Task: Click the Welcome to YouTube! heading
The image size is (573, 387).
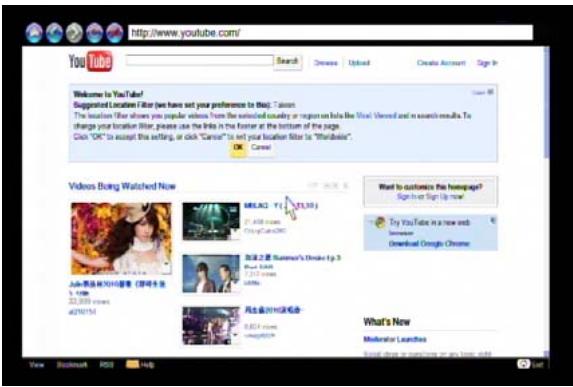Action: tap(108, 94)
